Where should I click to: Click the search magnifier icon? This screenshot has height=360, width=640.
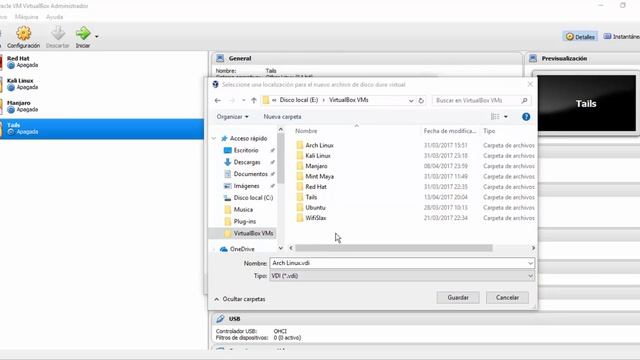pos(524,100)
